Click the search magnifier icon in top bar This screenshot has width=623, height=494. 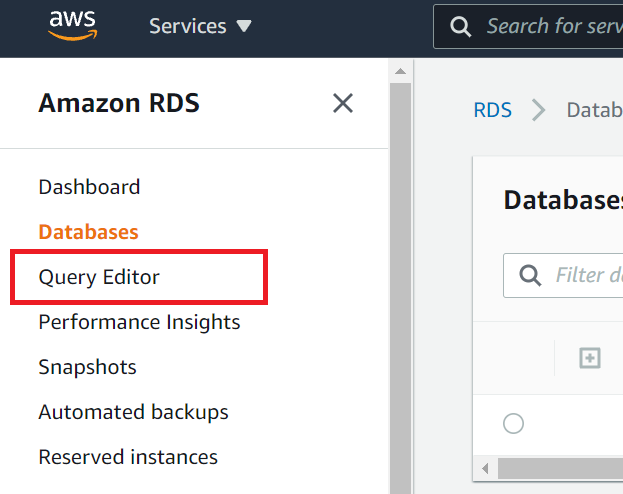(461, 27)
